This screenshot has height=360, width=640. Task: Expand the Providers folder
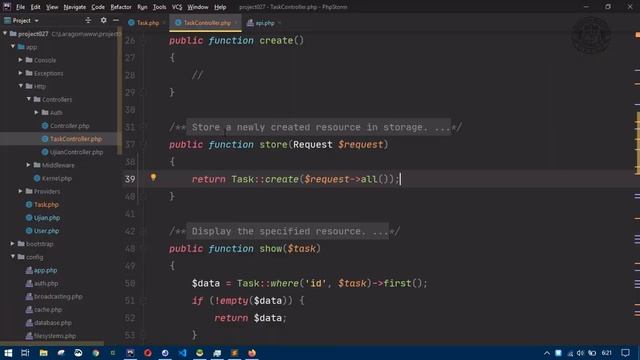tap(20, 191)
